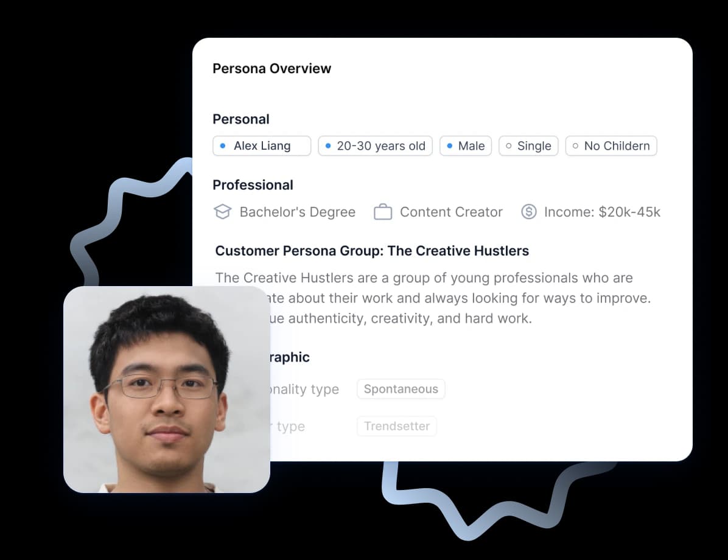This screenshot has width=728, height=560.
Task: Toggle the No Childern indicator circle
Action: pyautogui.click(x=575, y=145)
